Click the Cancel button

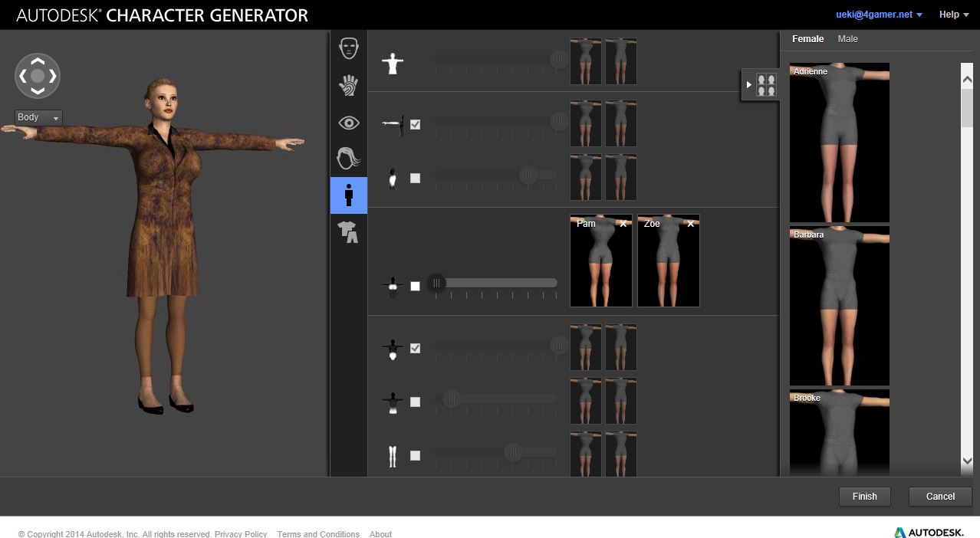[940, 496]
